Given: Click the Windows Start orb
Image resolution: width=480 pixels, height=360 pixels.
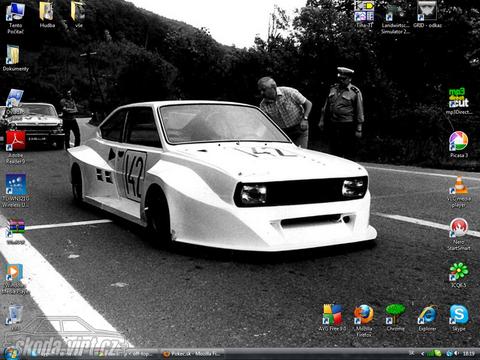Looking at the screenshot, I should click(11, 353).
